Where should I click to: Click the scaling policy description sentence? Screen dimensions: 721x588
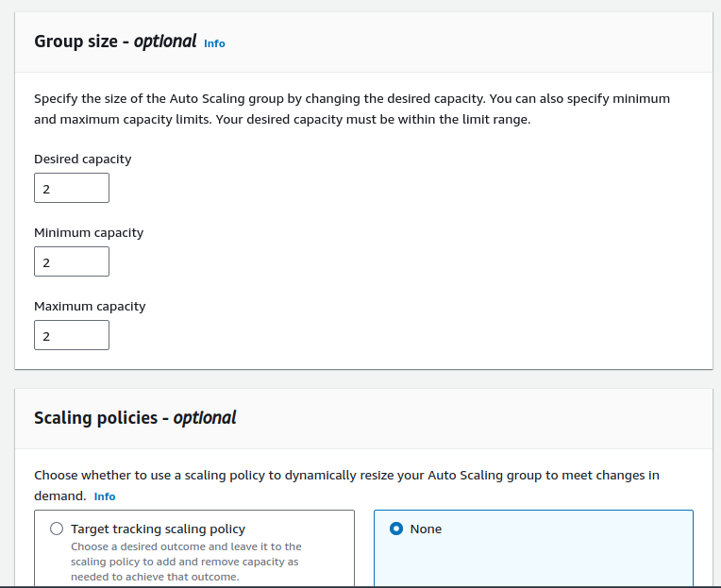tap(346, 475)
